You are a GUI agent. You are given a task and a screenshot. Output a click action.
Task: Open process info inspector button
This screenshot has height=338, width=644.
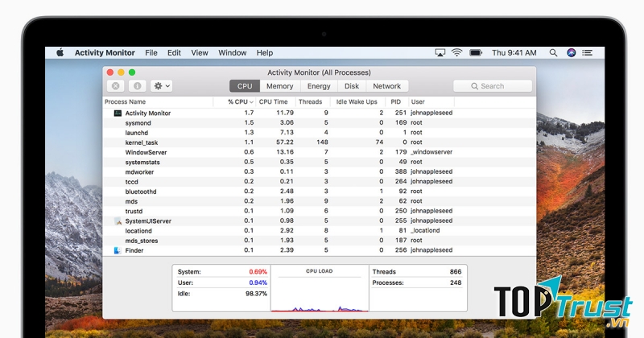click(x=137, y=86)
